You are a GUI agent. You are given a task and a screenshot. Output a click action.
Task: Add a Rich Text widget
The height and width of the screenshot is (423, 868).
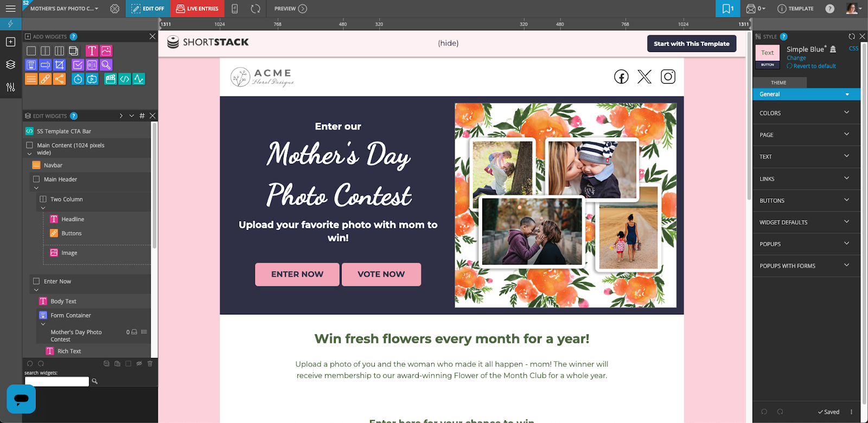point(92,51)
